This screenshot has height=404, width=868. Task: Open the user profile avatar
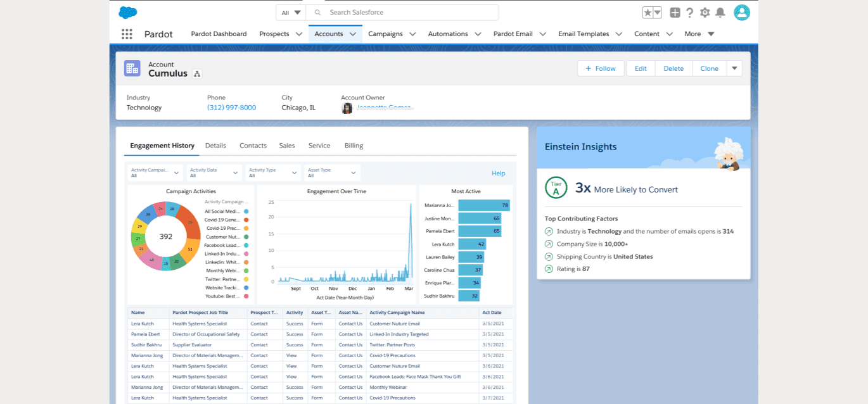pyautogui.click(x=742, y=13)
